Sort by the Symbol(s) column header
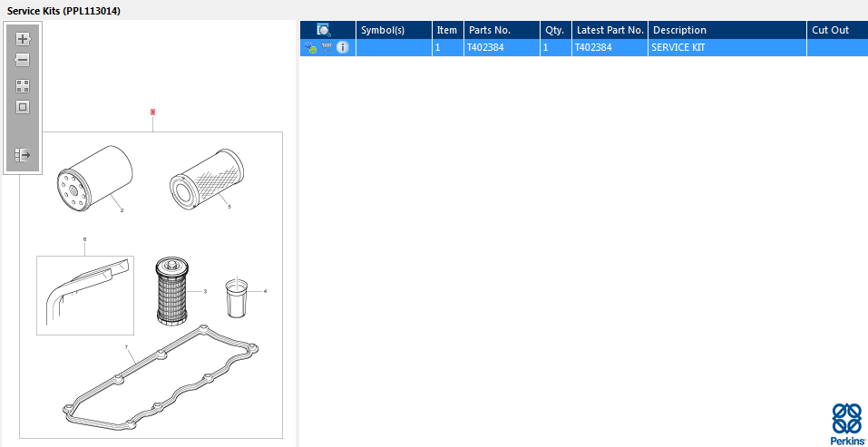 pos(394,30)
